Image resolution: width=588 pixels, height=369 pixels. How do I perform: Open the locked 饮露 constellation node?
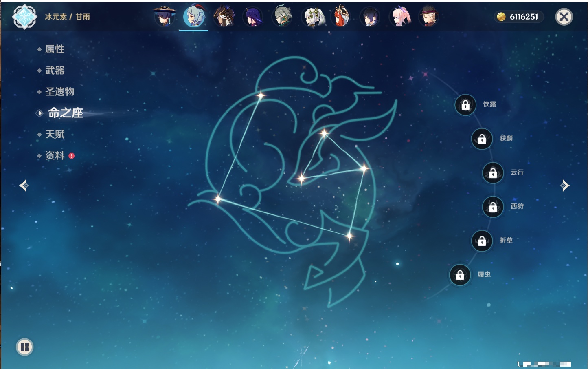click(x=465, y=105)
